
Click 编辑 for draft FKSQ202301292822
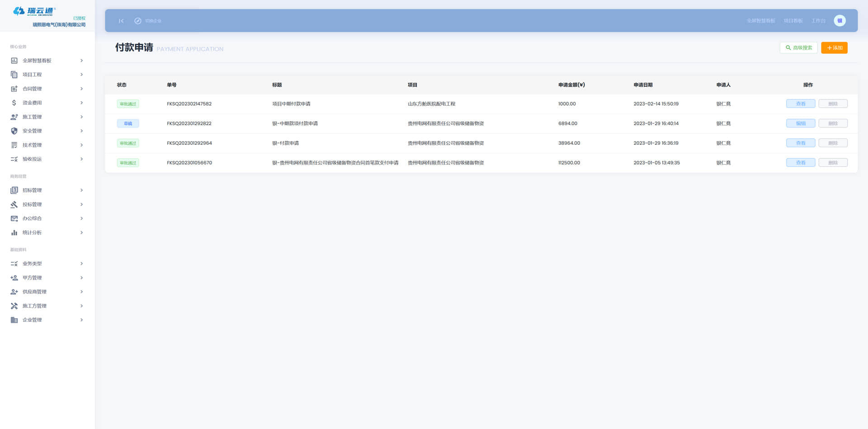pos(800,123)
